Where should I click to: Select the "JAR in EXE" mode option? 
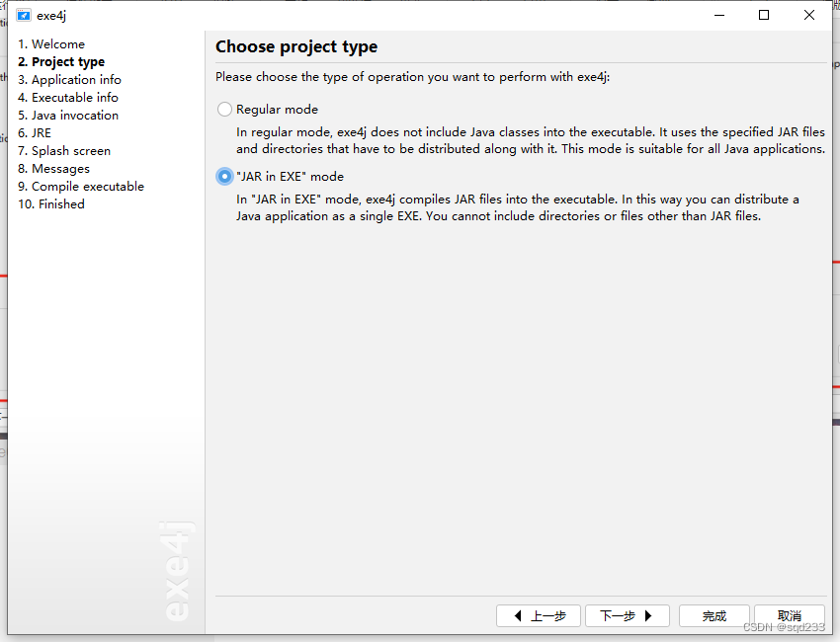[224, 176]
